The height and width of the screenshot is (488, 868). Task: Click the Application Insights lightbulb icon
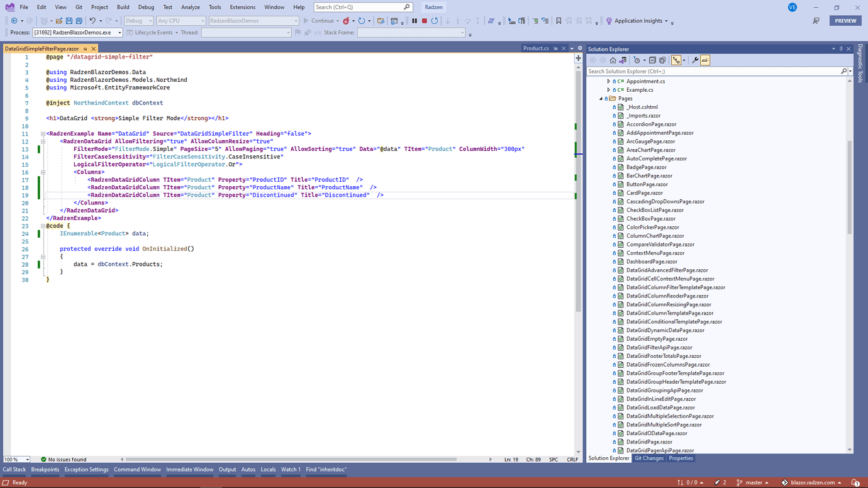(x=609, y=21)
